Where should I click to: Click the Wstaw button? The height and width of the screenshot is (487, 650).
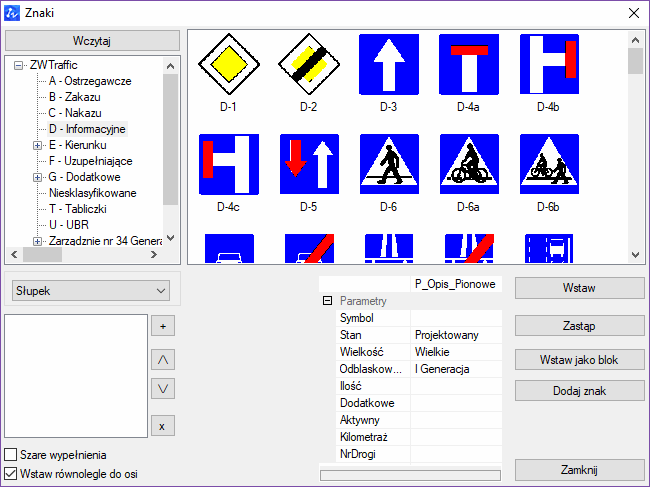(x=580, y=288)
